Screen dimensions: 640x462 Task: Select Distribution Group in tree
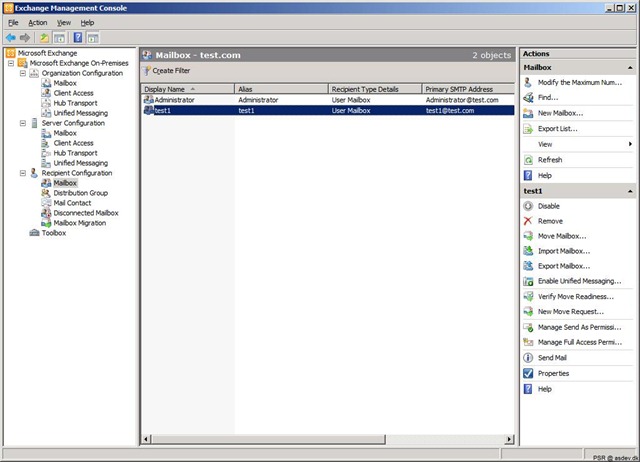coord(81,193)
